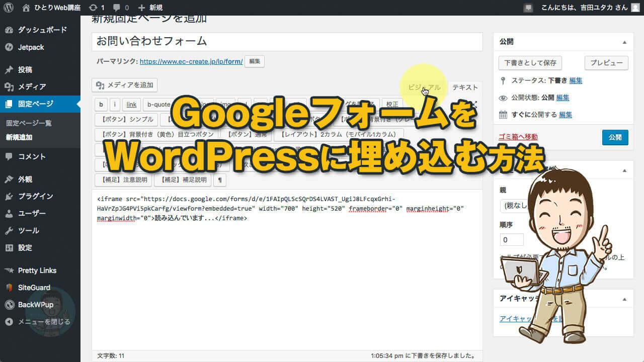Open BackWPup in sidebar
The image size is (644, 362).
click(x=40, y=304)
